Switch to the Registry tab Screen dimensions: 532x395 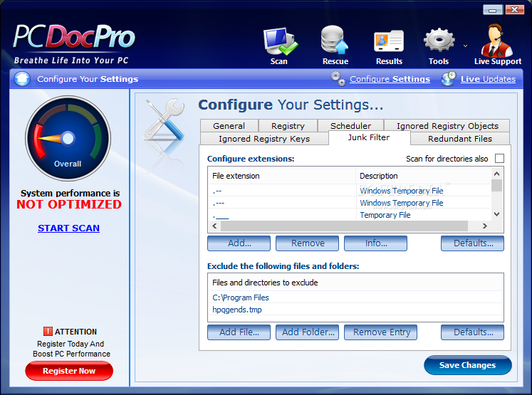[288, 126]
